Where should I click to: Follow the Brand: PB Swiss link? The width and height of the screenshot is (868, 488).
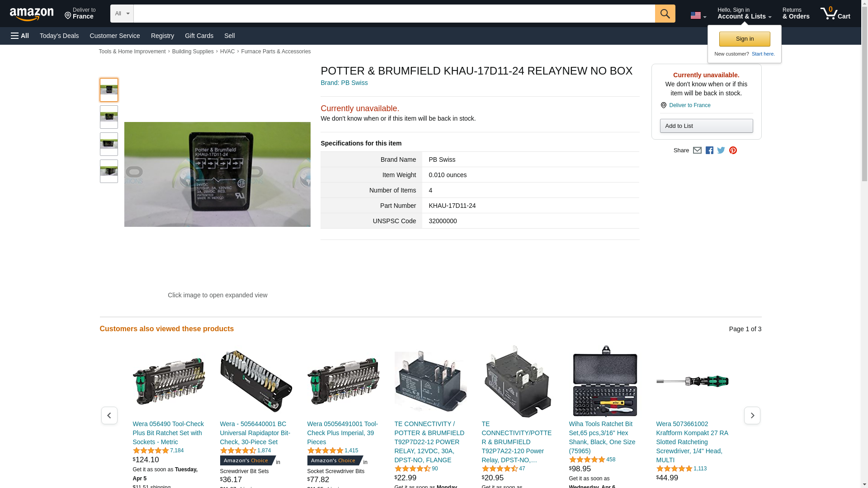(344, 83)
